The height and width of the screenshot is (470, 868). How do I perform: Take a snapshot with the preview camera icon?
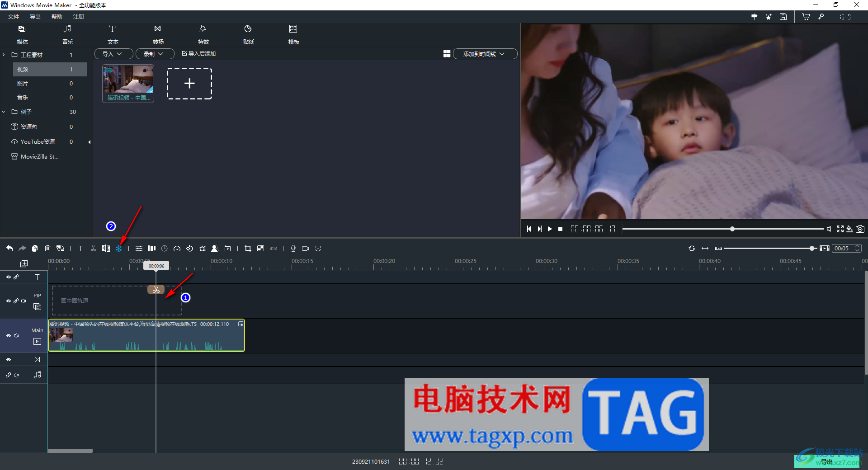pyautogui.click(x=860, y=229)
